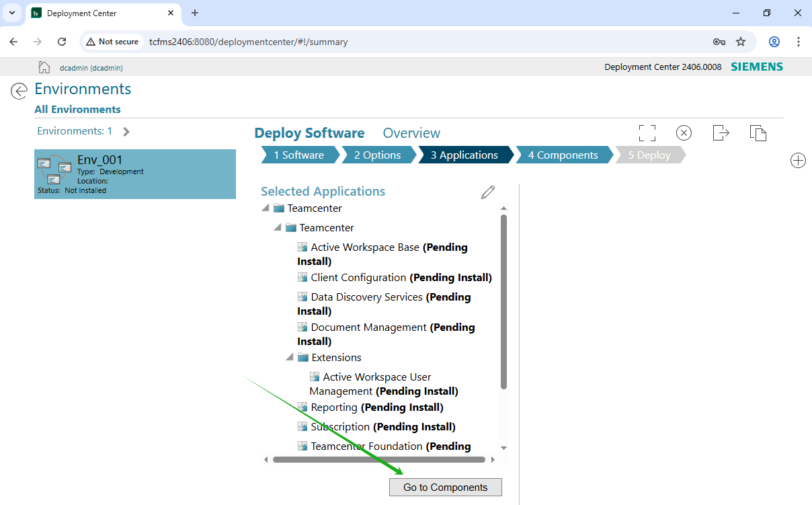Select step 5 Deploy

[x=649, y=155]
